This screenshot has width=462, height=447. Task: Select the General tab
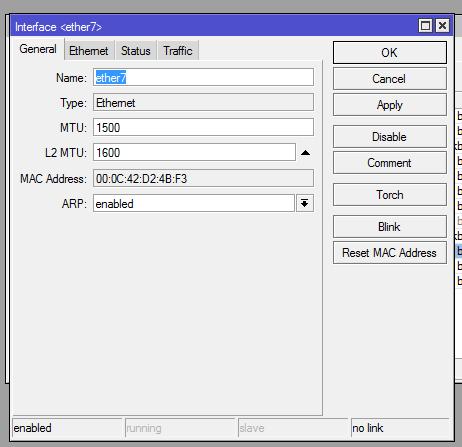pos(38,49)
